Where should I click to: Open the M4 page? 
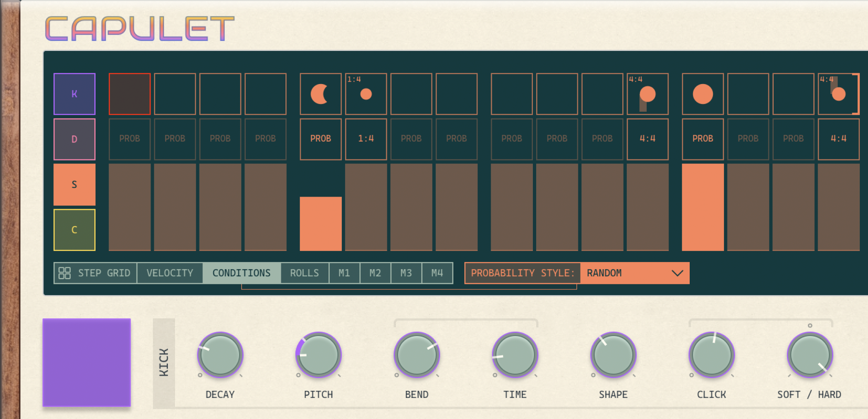coord(437,273)
